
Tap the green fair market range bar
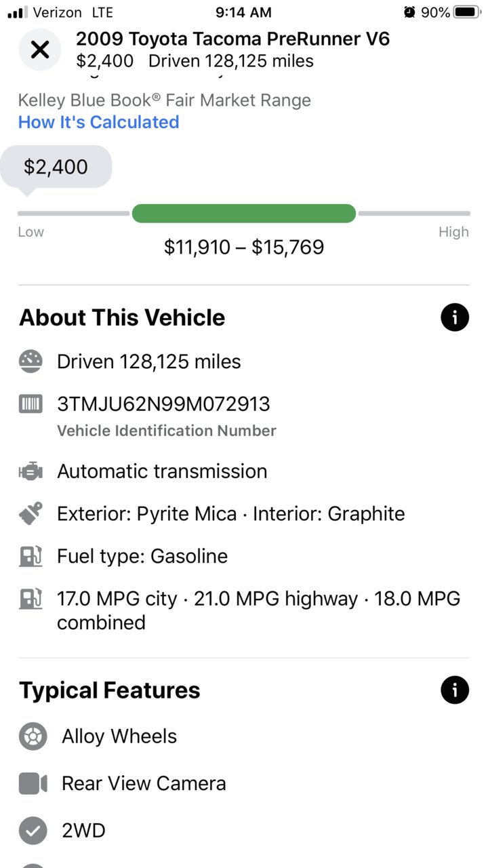coord(244,214)
